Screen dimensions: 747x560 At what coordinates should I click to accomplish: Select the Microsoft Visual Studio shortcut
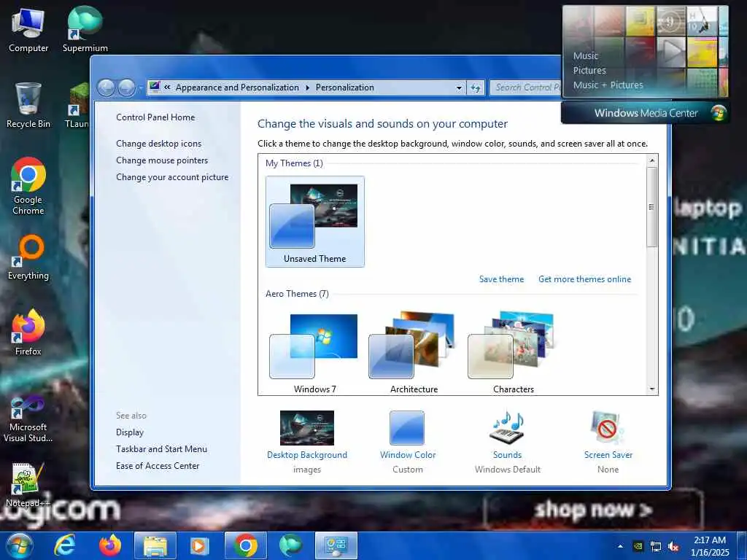(28, 419)
